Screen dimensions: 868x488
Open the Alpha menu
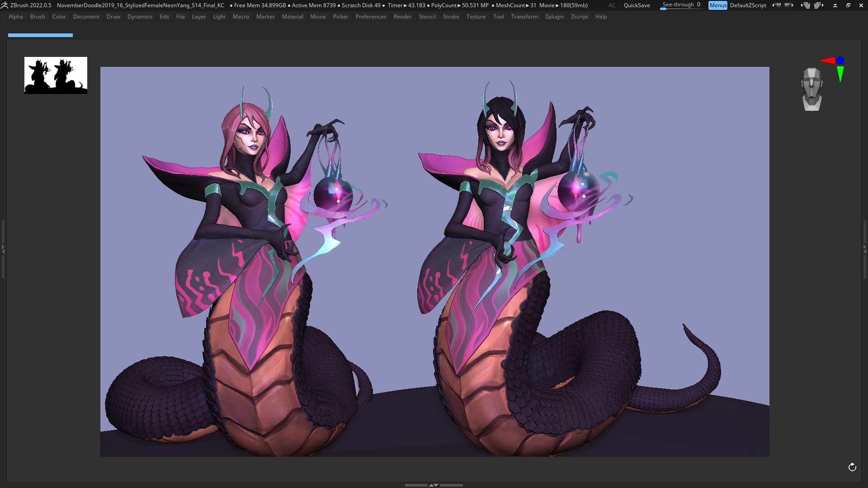15,17
